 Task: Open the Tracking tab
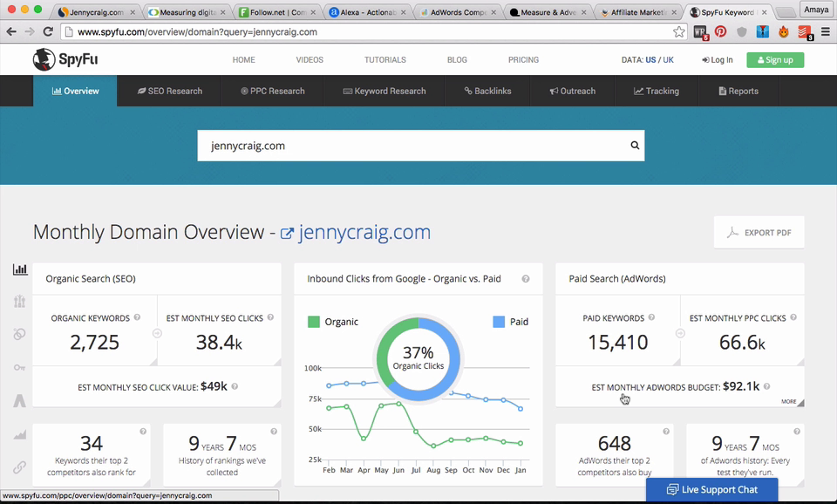coord(657,91)
